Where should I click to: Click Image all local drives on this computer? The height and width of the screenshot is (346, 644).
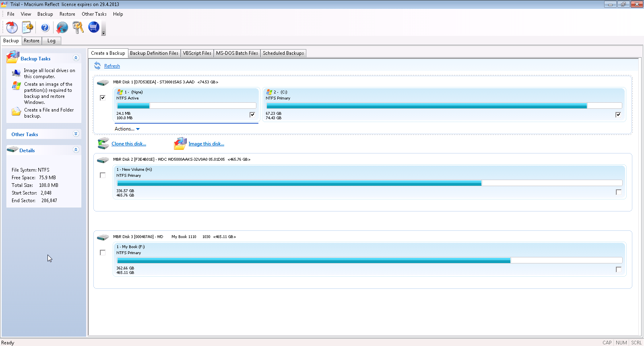click(x=50, y=73)
